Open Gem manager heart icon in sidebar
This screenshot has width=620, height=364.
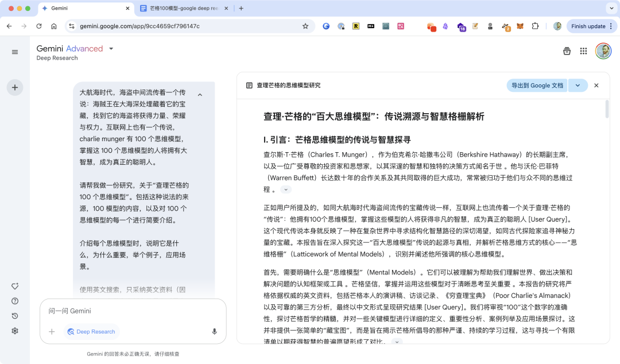(x=14, y=286)
